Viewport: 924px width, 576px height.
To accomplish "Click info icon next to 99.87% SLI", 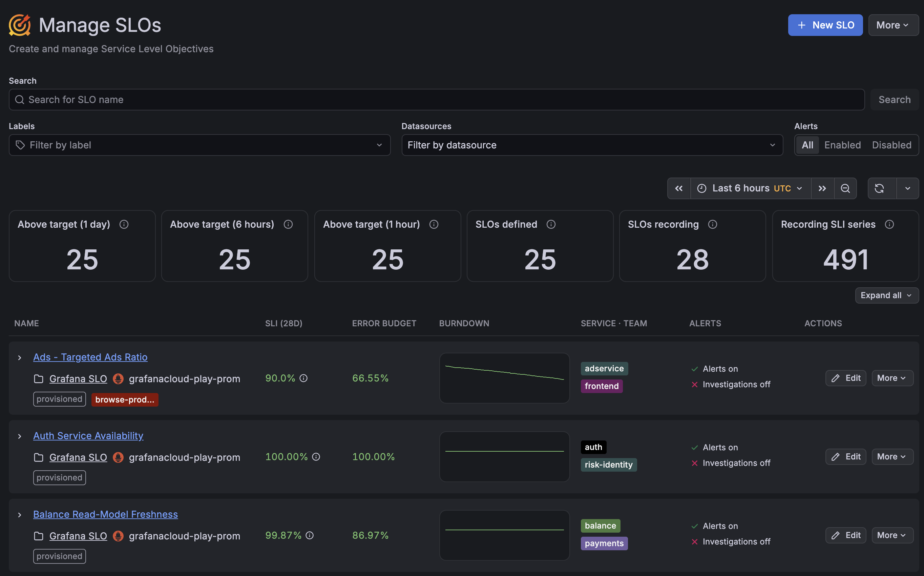I will [x=310, y=535].
